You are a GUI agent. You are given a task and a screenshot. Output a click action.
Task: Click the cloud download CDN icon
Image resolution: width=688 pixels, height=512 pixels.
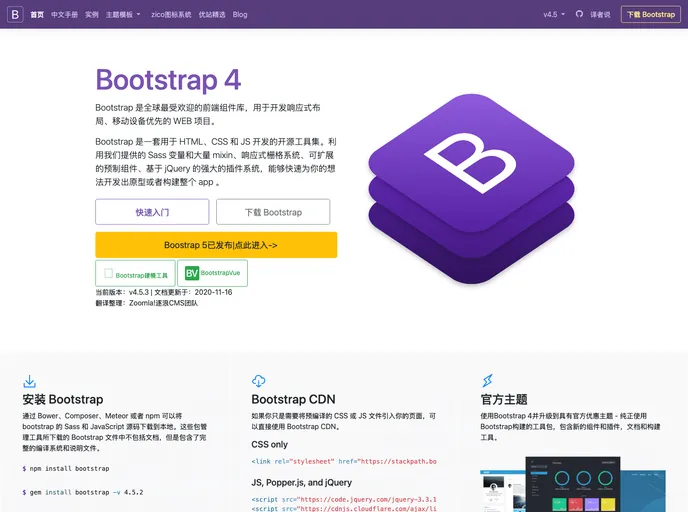point(258,381)
